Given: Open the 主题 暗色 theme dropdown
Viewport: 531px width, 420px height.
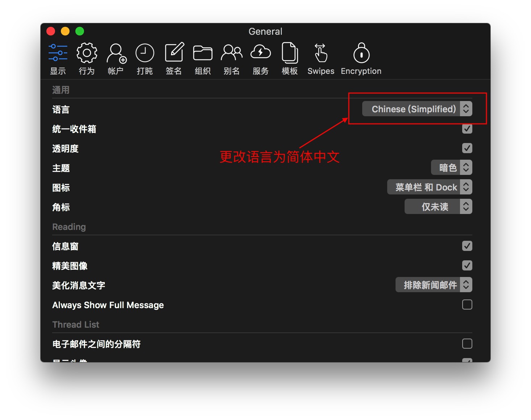Looking at the screenshot, I should tap(452, 167).
